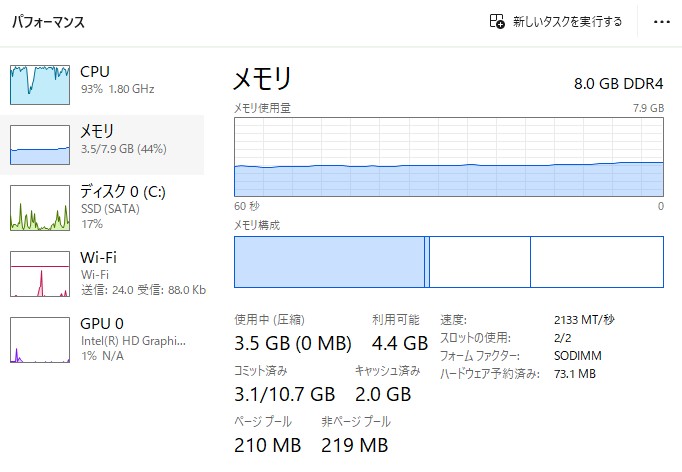Click the 8.0 GB DDR4 label
Screen dimensions: 682x472
(x=618, y=84)
